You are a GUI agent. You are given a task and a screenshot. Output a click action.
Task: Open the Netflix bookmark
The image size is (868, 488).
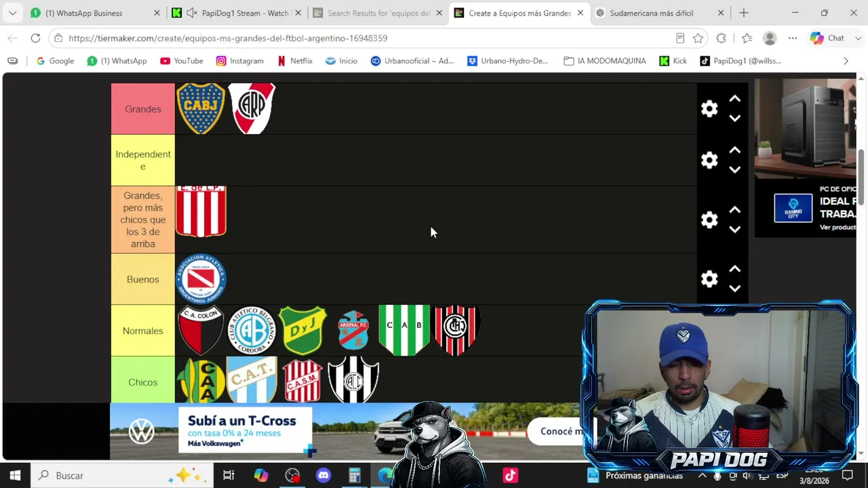pyautogui.click(x=295, y=61)
